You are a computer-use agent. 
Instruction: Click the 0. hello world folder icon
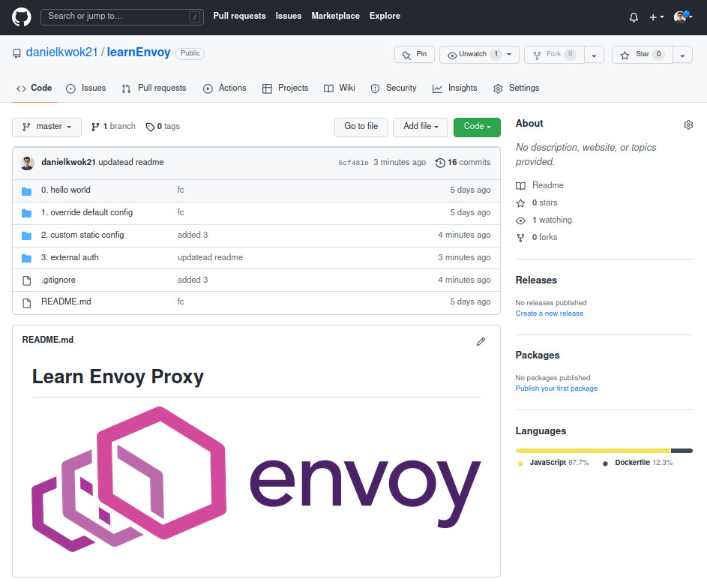[26, 191]
